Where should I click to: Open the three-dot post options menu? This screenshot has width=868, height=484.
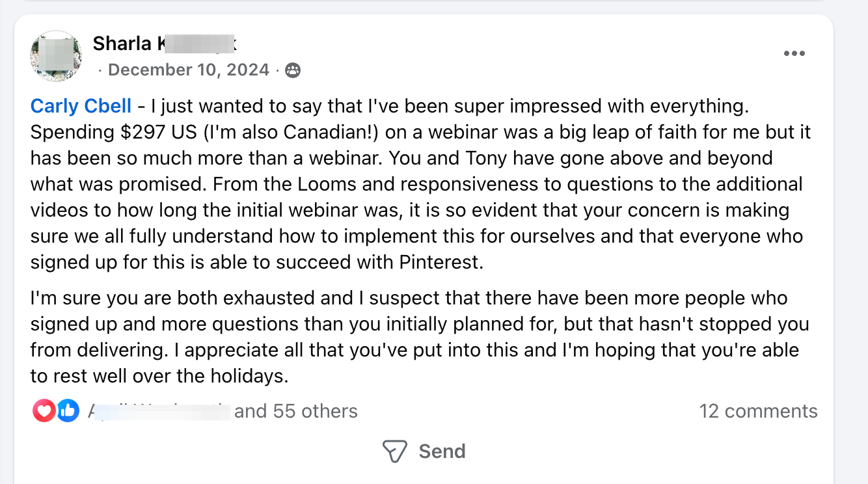[794, 53]
